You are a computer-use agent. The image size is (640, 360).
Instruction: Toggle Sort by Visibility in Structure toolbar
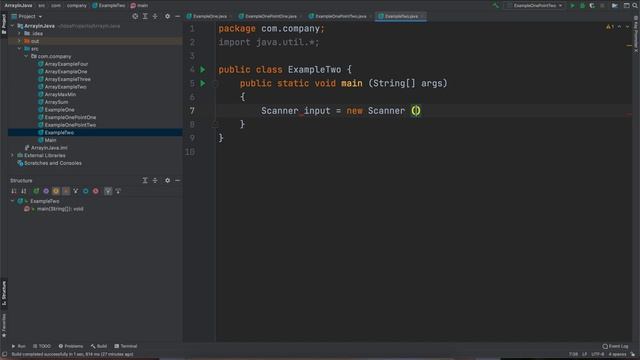(14, 191)
